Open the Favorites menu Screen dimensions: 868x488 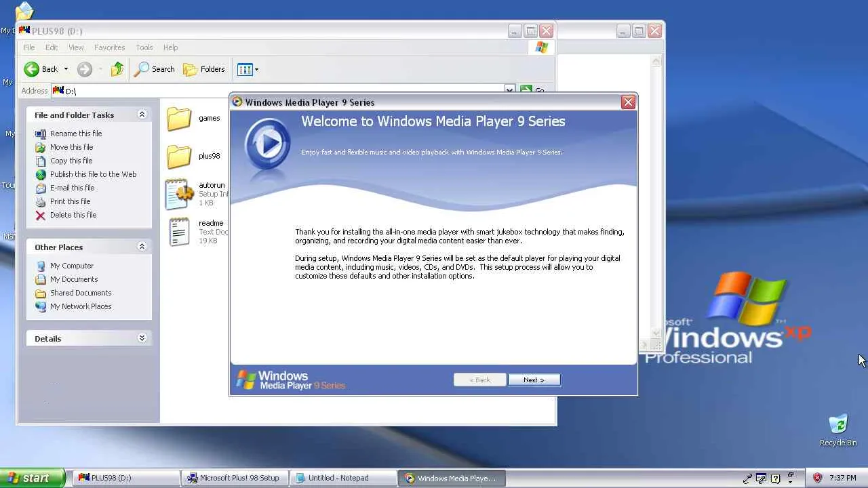pyautogui.click(x=109, y=47)
